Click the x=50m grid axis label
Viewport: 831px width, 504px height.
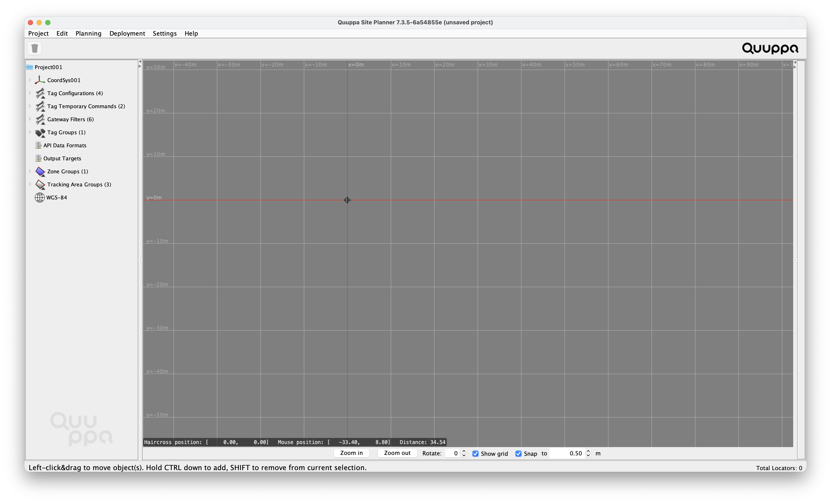[x=575, y=65]
